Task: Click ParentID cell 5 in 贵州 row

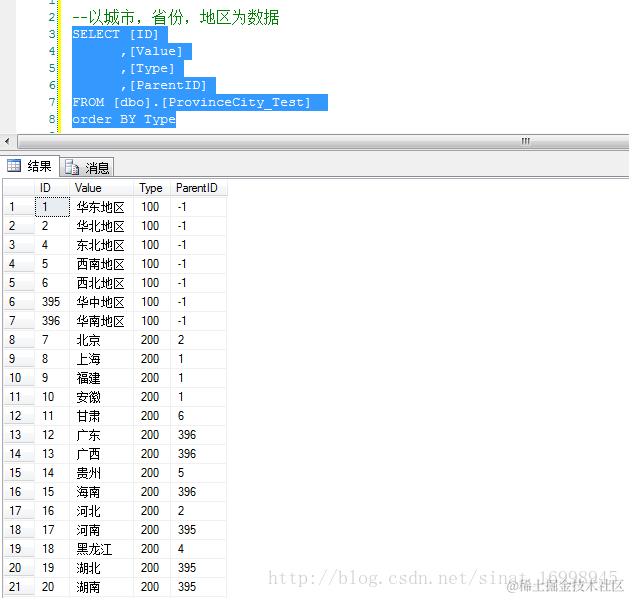Action: [199, 473]
